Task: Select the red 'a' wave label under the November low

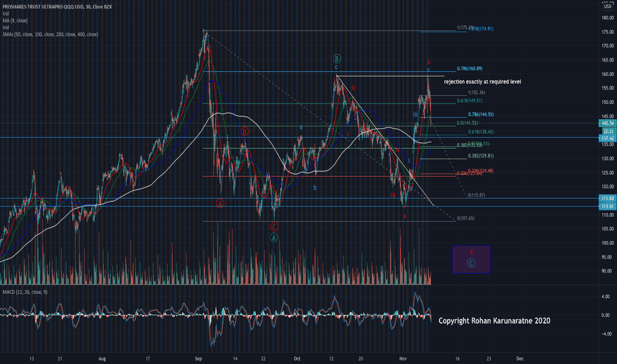Action: (x=404, y=216)
